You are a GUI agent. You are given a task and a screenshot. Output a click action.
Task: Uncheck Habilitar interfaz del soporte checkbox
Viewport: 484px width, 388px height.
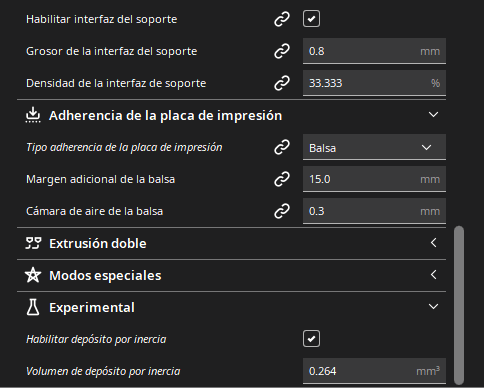click(x=311, y=19)
